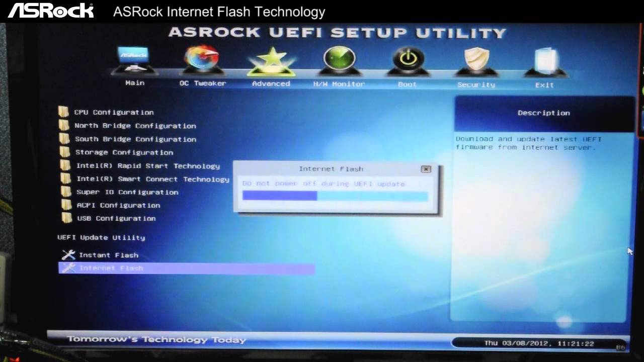Click folder icon beside Super IO Configuration

pos(66,192)
